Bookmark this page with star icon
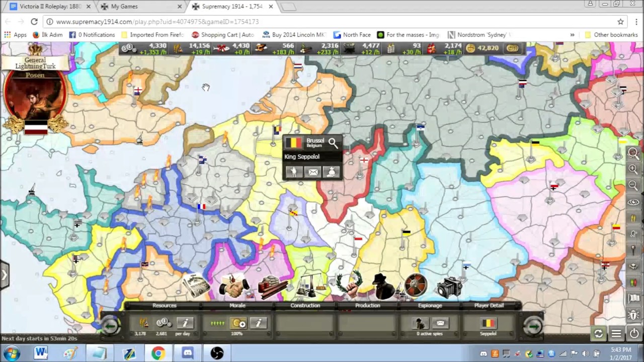644x362 pixels. point(620,22)
